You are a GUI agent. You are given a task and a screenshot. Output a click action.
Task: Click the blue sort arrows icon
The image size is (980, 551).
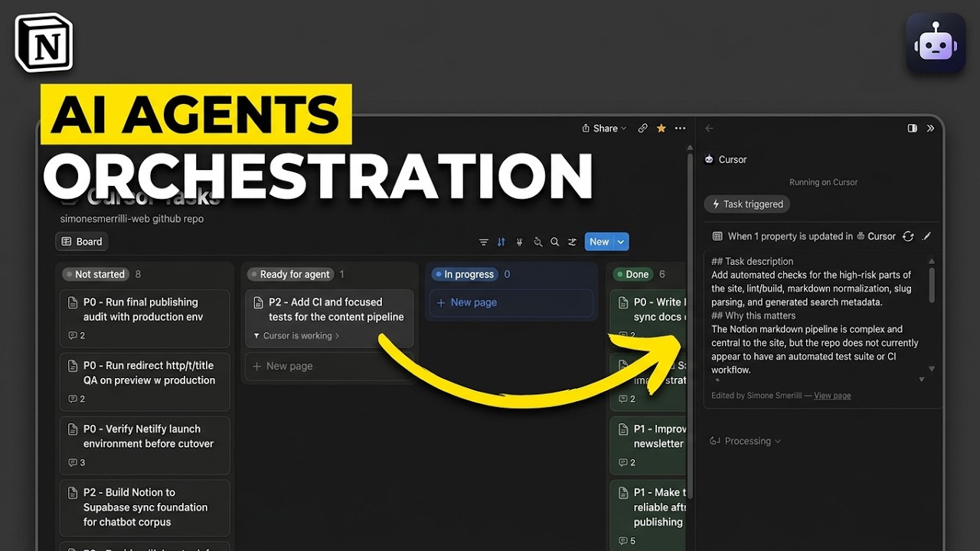(x=501, y=242)
